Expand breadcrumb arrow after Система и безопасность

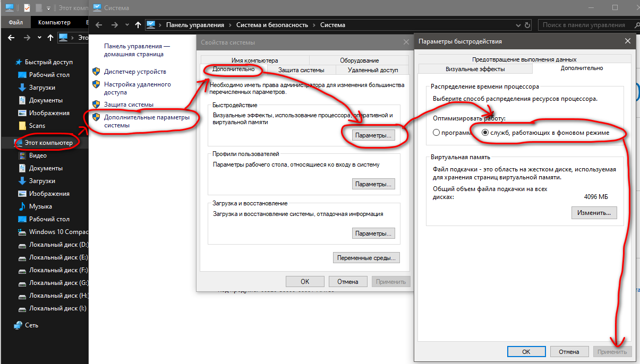[x=315, y=25]
